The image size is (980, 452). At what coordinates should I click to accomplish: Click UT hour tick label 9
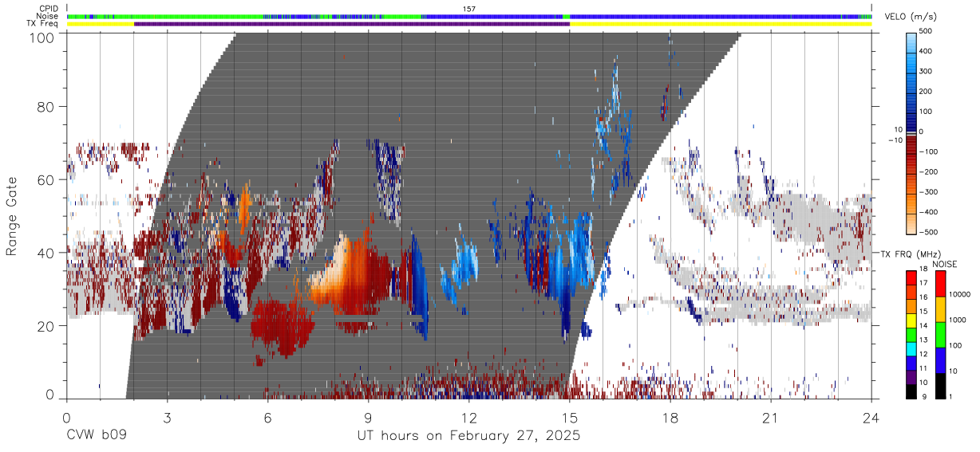tap(368, 418)
